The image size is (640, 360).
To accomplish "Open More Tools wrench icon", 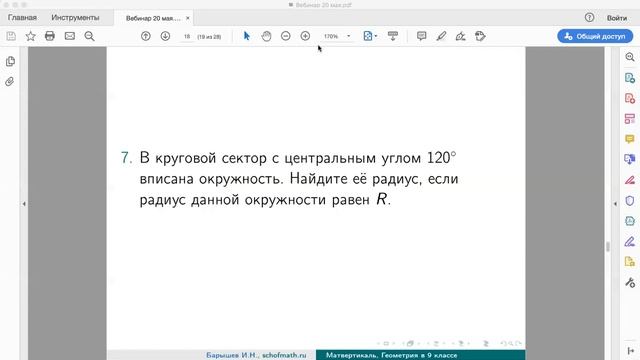I will pos(630,282).
